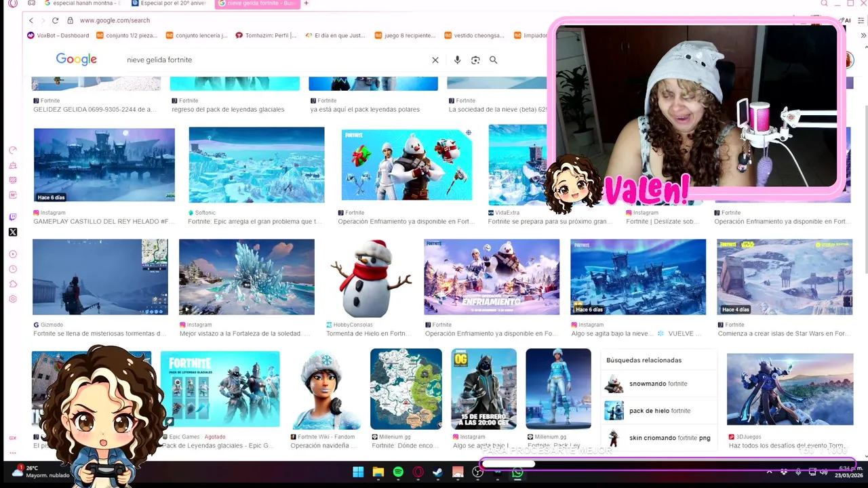
Task: Click the taskbar volume speaker icon
Action: (823, 472)
